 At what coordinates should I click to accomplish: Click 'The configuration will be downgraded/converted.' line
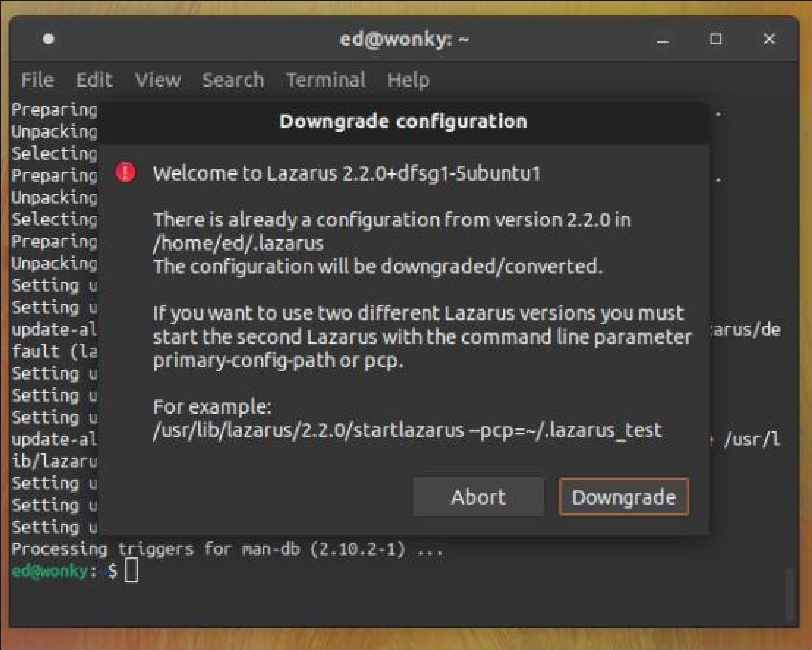point(378,267)
